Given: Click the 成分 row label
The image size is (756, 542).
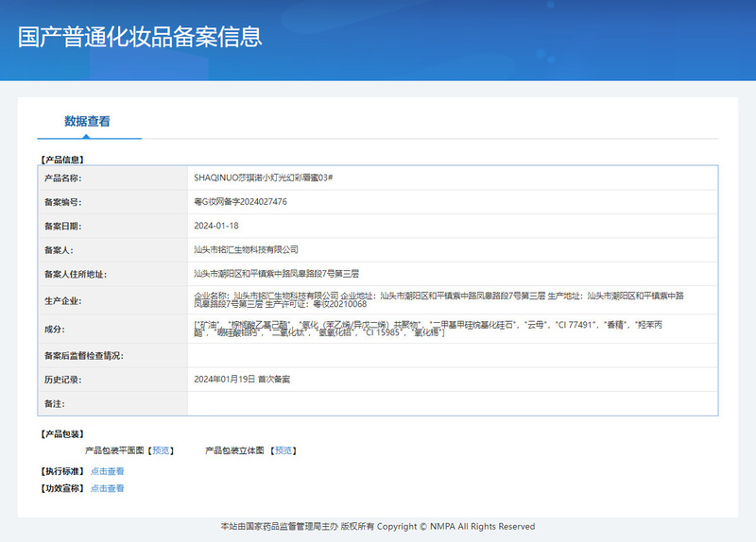Looking at the screenshot, I should (55, 330).
